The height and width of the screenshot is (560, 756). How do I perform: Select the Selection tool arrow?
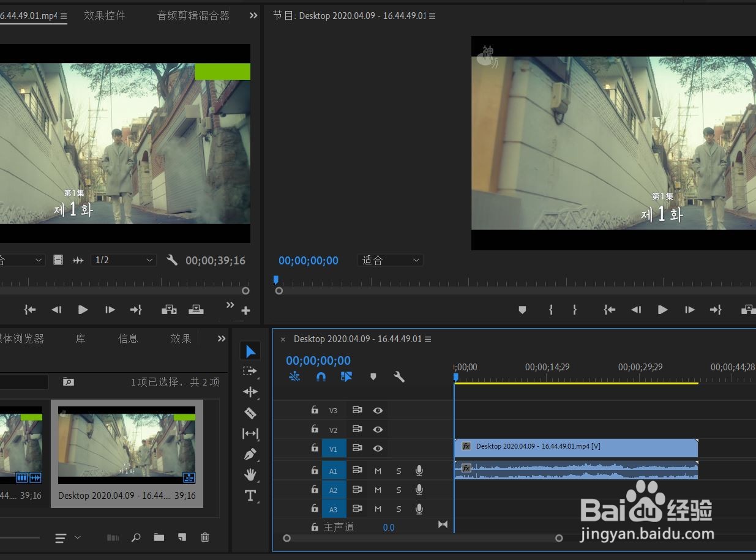pos(250,351)
